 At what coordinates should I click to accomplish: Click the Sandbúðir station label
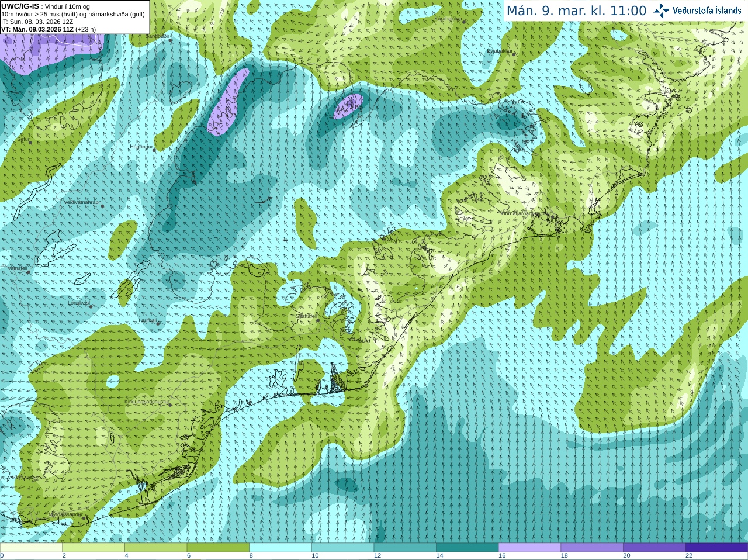[158, 36]
